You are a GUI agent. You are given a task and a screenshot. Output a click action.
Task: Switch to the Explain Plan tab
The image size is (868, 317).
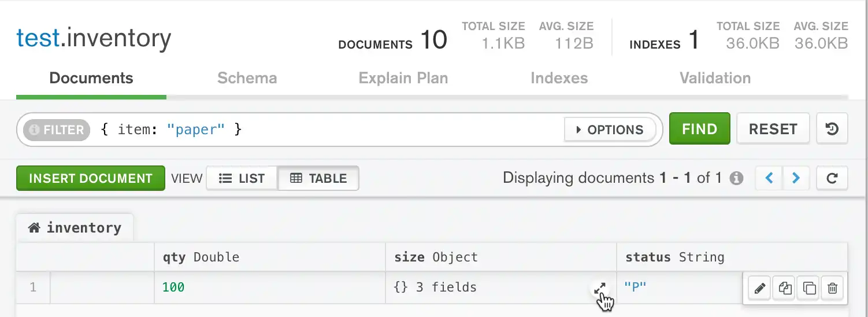[x=403, y=78]
